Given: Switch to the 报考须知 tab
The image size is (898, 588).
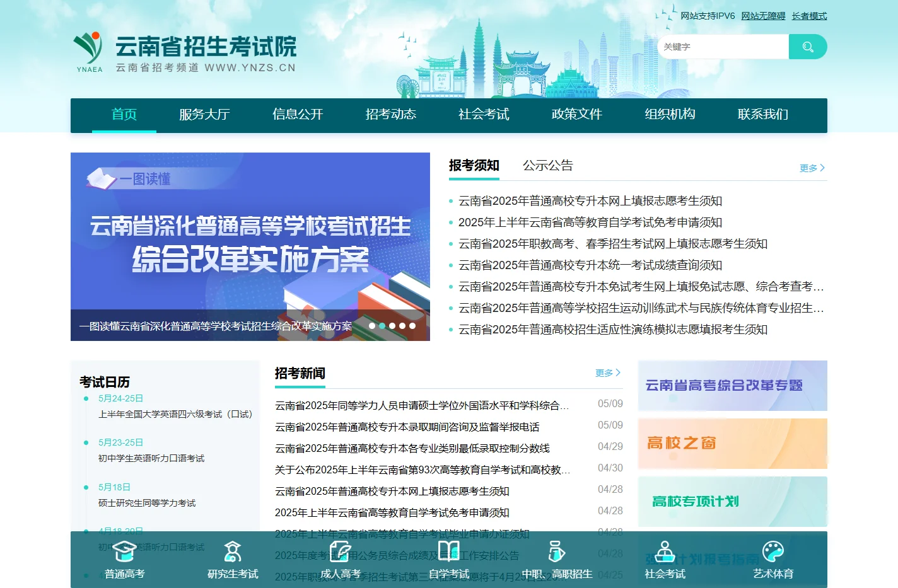Looking at the screenshot, I should click(474, 166).
